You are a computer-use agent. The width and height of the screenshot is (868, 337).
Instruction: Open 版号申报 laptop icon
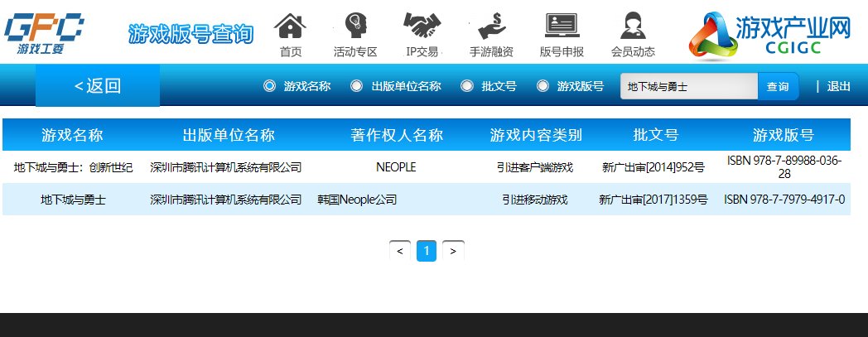(x=562, y=26)
